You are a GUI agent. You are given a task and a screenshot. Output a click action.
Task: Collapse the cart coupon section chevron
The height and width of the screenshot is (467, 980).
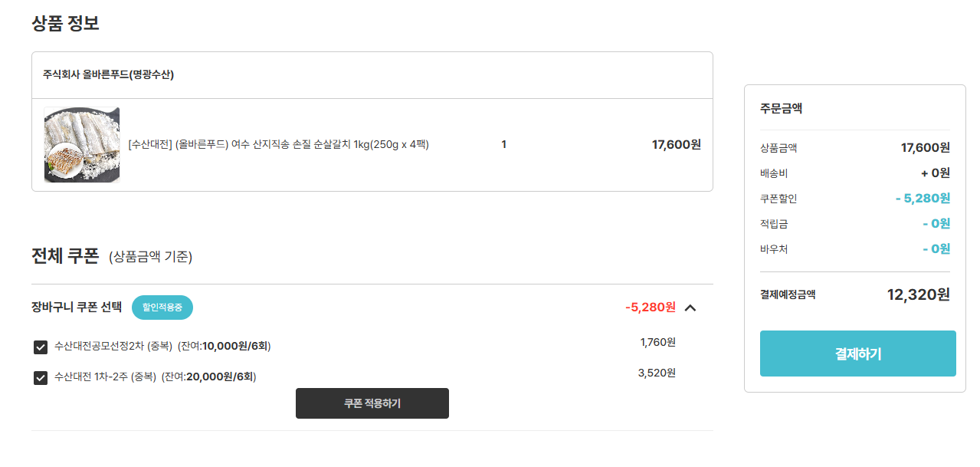tap(690, 307)
